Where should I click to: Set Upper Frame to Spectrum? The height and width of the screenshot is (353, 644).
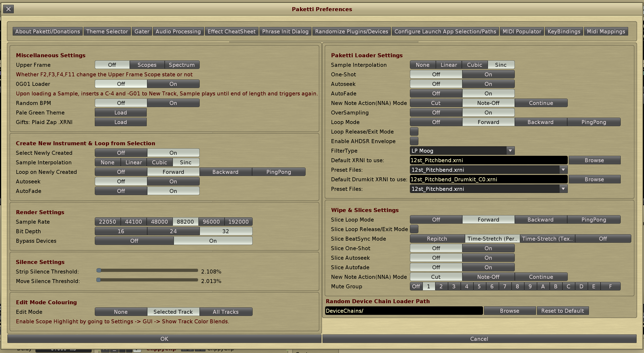(x=182, y=65)
